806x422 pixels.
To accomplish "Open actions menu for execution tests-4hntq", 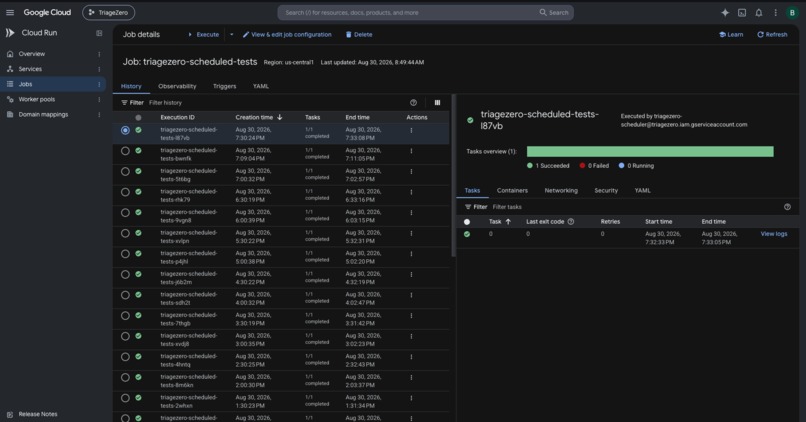I will point(411,357).
